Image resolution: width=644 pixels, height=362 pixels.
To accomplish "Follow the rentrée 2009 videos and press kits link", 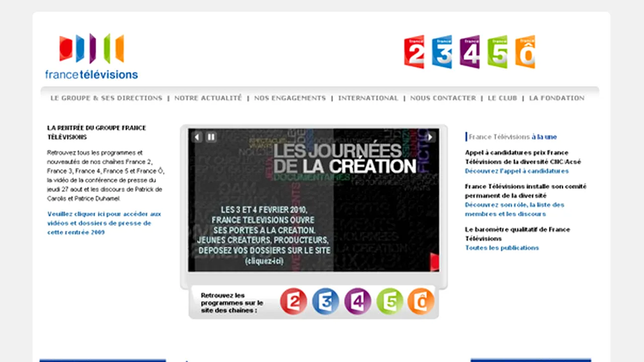I will coord(104,223).
